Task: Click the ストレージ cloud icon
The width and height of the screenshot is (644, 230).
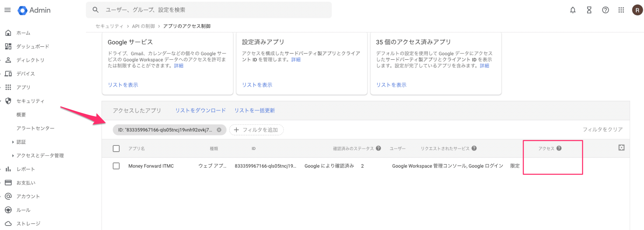Action: click(x=8, y=223)
